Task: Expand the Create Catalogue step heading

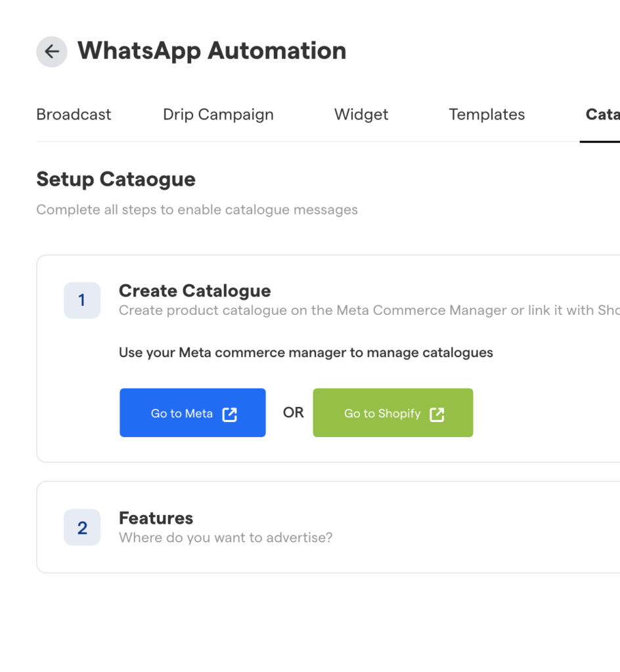Action: pyautogui.click(x=194, y=291)
